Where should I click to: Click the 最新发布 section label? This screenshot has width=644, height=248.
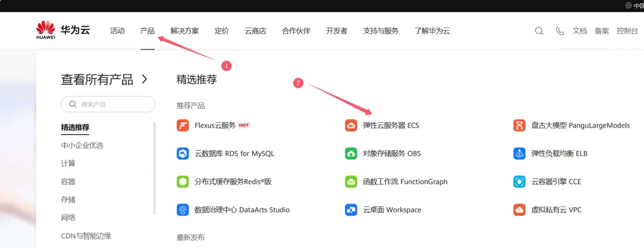[x=191, y=237]
